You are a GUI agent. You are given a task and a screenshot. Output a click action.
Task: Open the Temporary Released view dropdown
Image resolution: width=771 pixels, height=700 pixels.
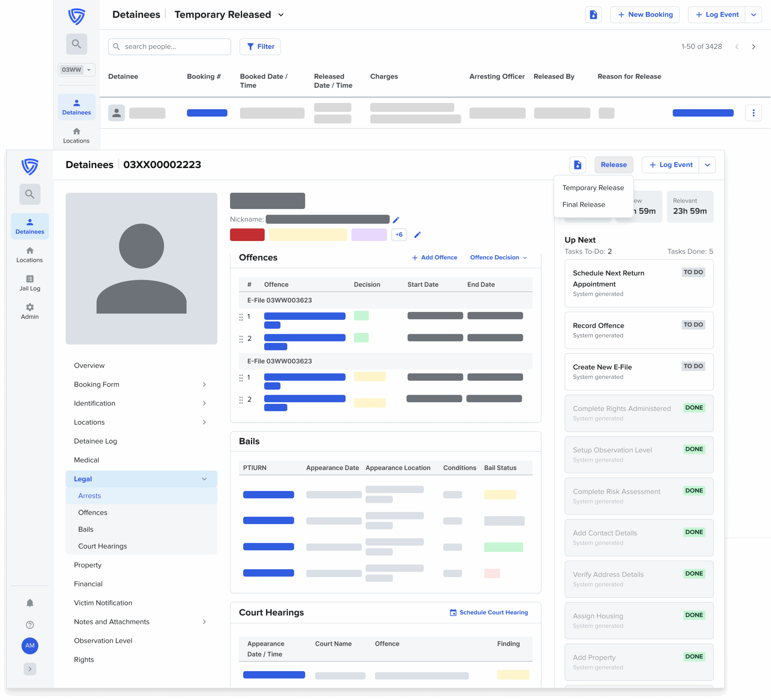[281, 15]
